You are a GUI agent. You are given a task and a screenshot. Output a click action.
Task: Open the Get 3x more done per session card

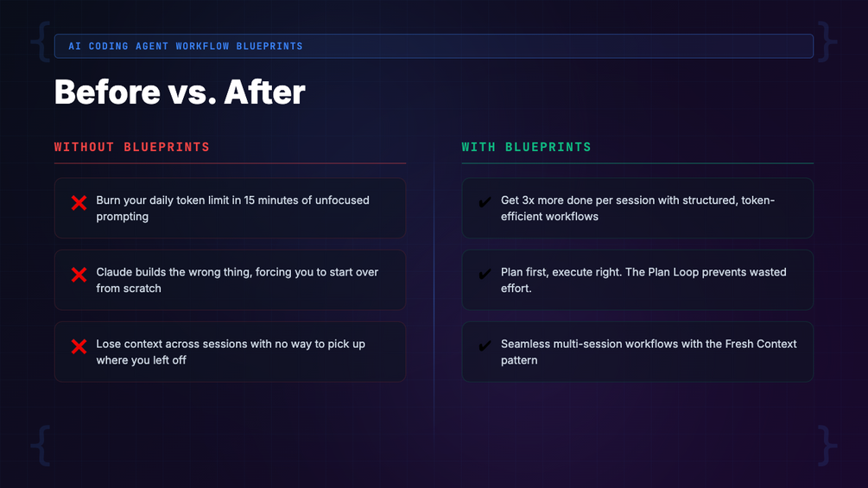pos(637,208)
